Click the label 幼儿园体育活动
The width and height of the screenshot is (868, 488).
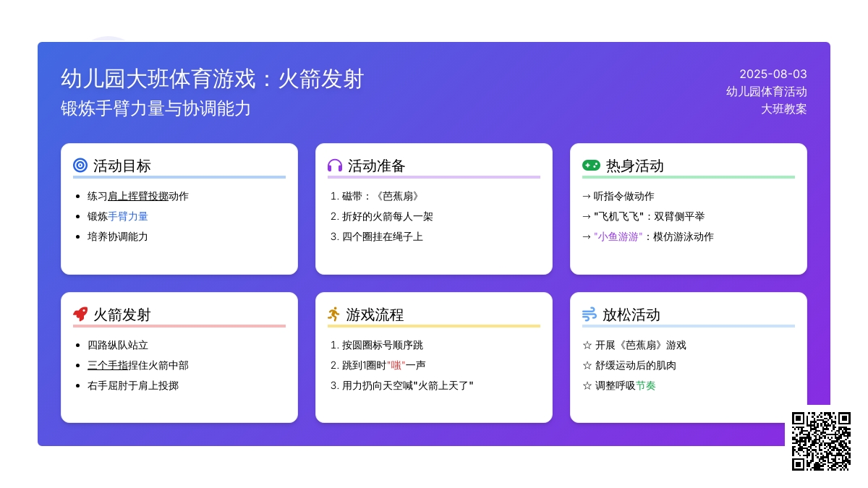coord(767,92)
